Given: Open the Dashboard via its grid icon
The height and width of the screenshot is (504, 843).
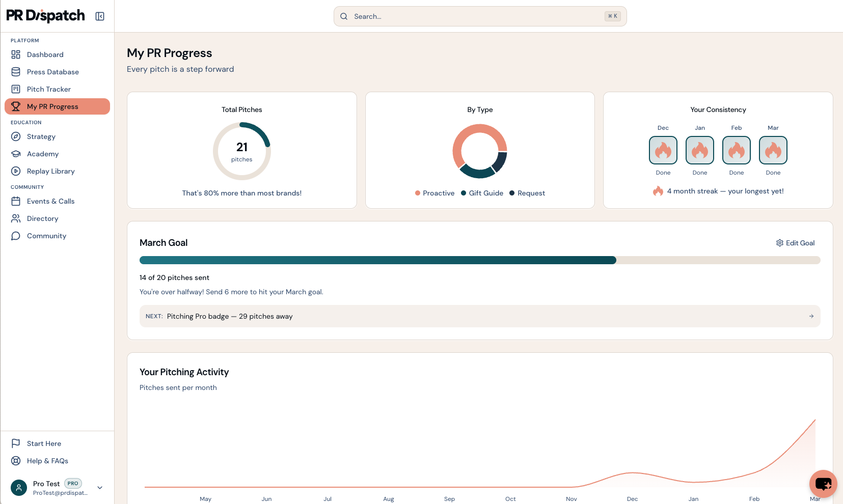Looking at the screenshot, I should coord(16,54).
